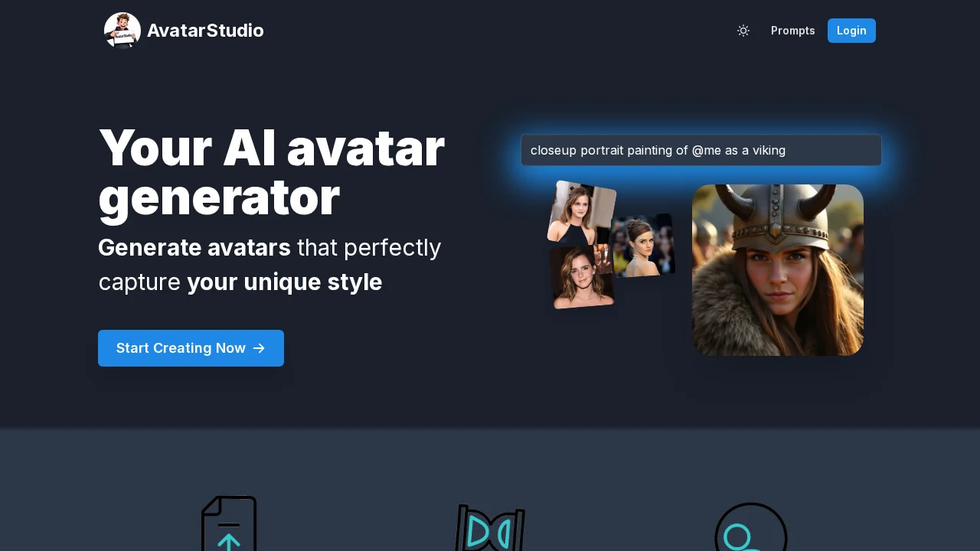
Task: Click the 'Generate avatars' bold text
Action: tap(194, 247)
